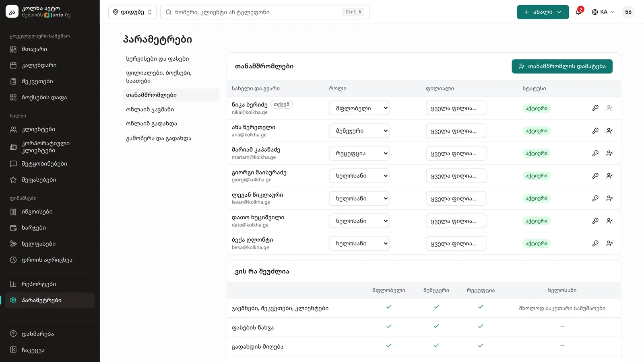Click the key icon for დათო ხუციშვილი
Viewport: 644px width, 362px height.
[595, 221]
